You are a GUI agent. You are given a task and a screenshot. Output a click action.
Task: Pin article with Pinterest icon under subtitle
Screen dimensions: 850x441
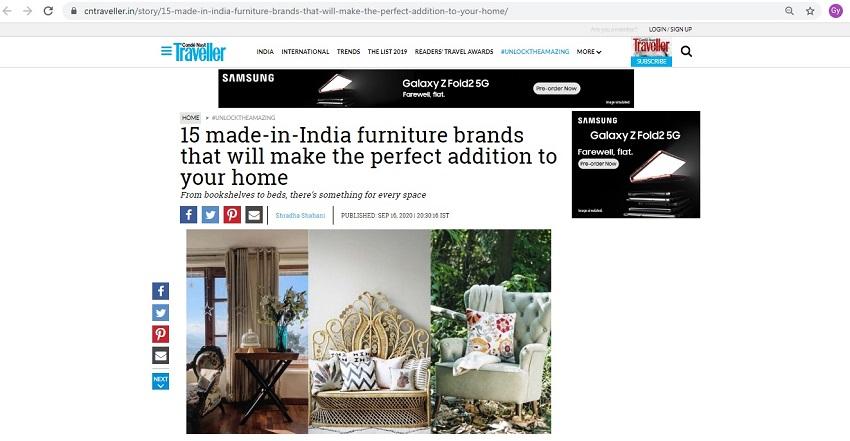coord(232,215)
